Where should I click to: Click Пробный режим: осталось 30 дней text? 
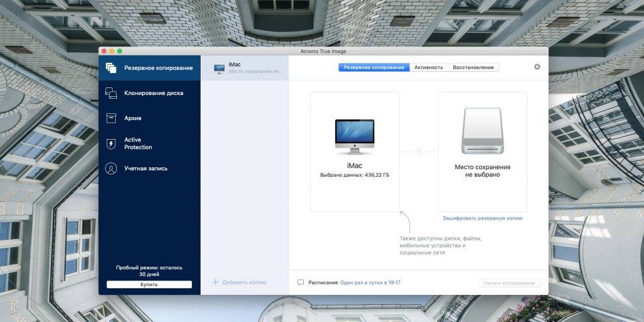(x=149, y=271)
